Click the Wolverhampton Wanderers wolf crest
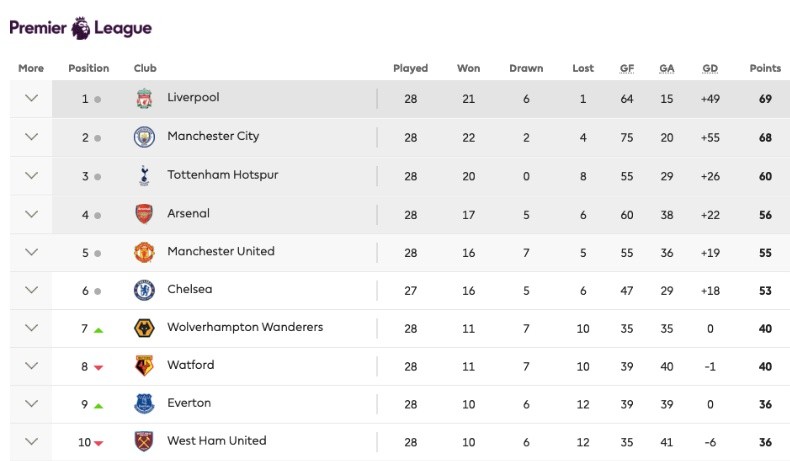Viewport: 790px width, 461px height. 144,328
